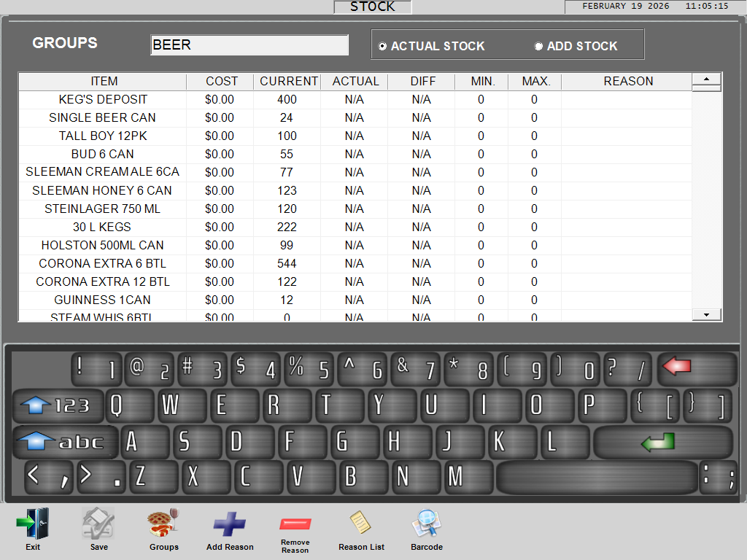This screenshot has height=560, width=747.
Task: Click the table scrollbar track
Action: 705,197
